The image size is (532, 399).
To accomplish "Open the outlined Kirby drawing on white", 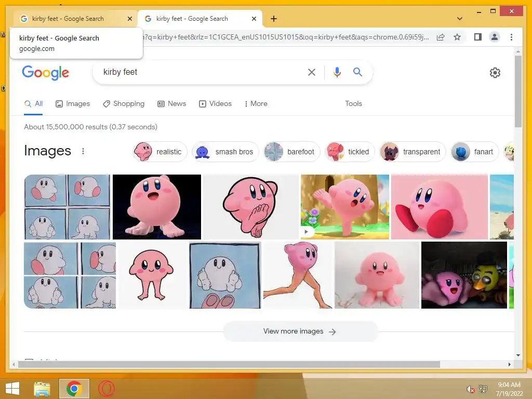I will (x=251, y=207).
